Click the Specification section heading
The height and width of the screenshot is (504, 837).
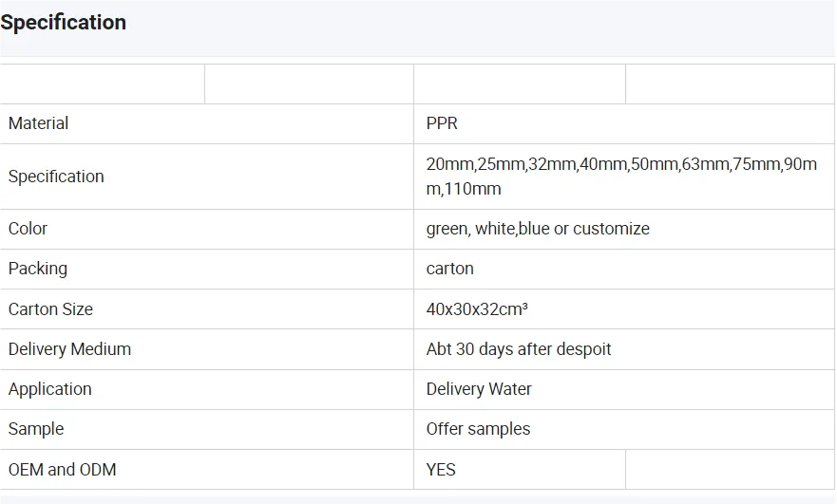[x=64, y=23]
